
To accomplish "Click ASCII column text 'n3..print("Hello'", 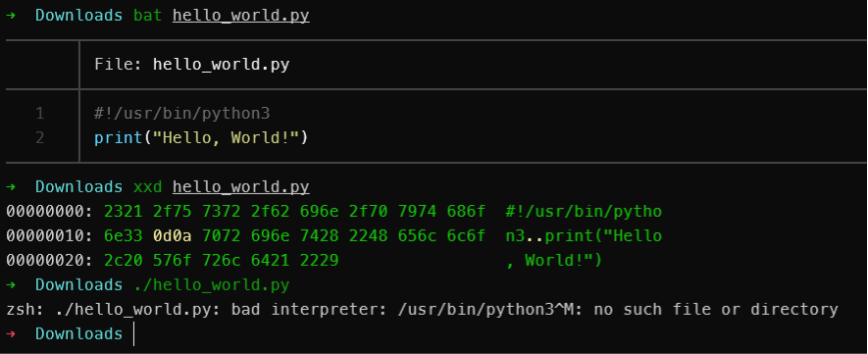I will (584, 236).
